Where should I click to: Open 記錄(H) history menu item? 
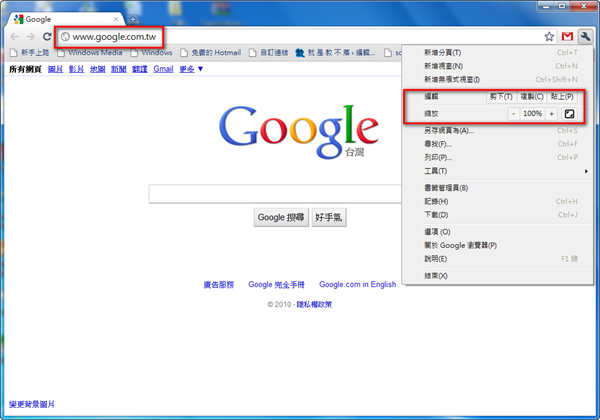point(498,201)
